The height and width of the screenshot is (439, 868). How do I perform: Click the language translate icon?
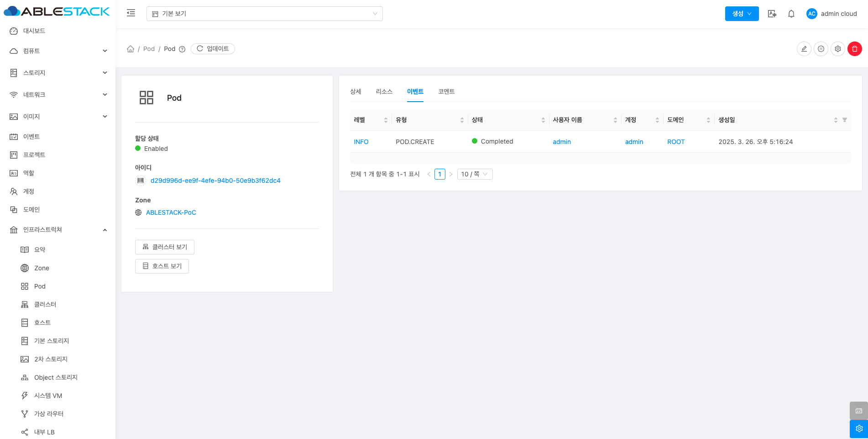[x=772, y=14]
